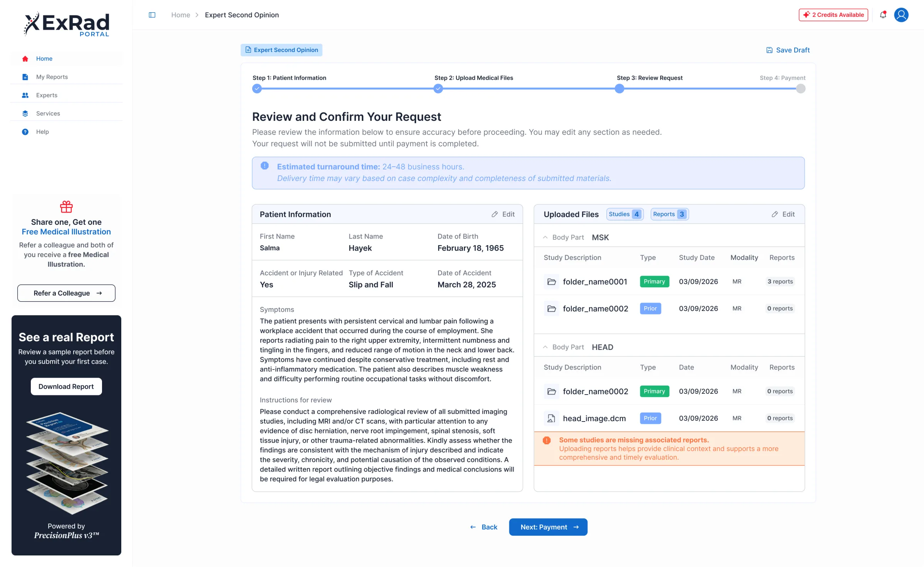Go to Home breadcrumb link

pos(181,15)
